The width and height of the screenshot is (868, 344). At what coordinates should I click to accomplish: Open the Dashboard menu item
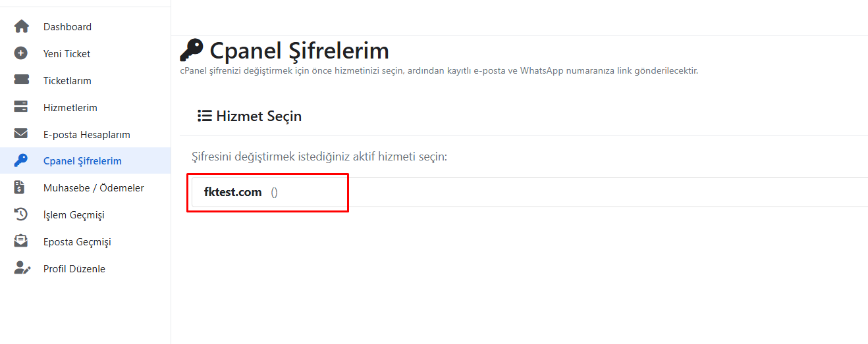(x=67, y=27)
